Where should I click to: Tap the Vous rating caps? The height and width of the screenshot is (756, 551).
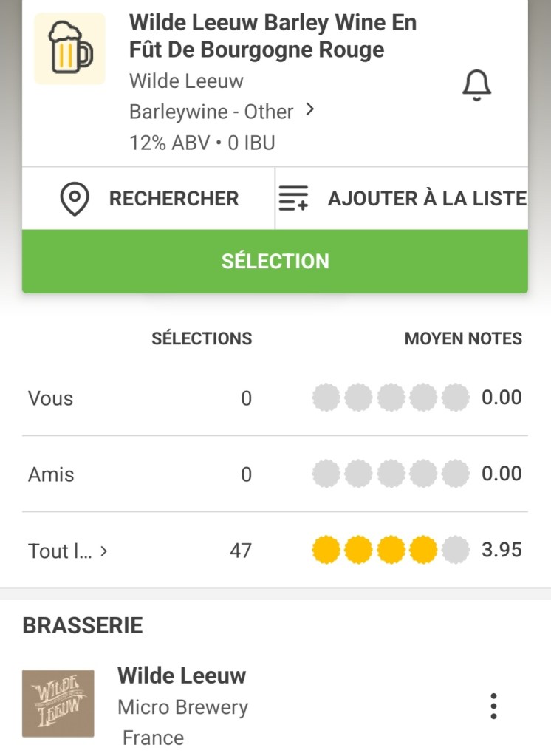click(x=391, y=398)
